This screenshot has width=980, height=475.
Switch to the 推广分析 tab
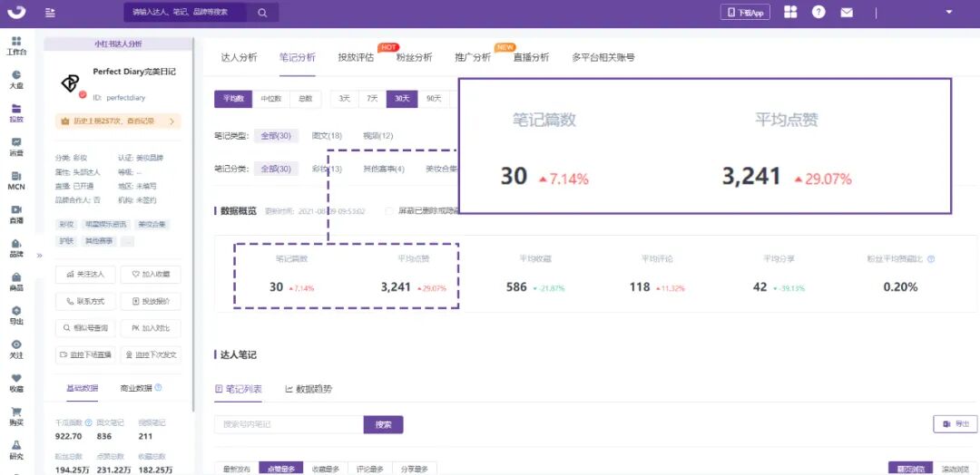click(x=473, y=57)
